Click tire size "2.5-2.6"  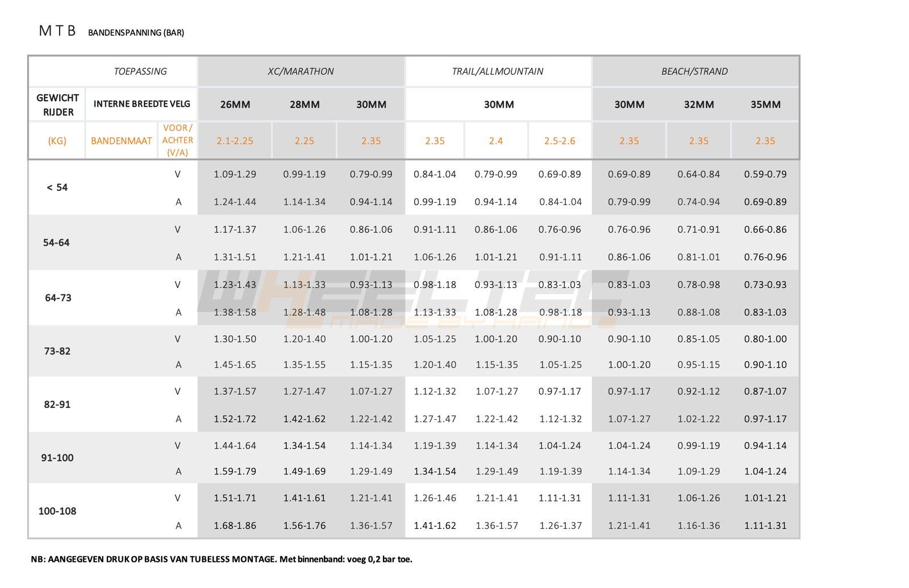(x=560, y=141)
